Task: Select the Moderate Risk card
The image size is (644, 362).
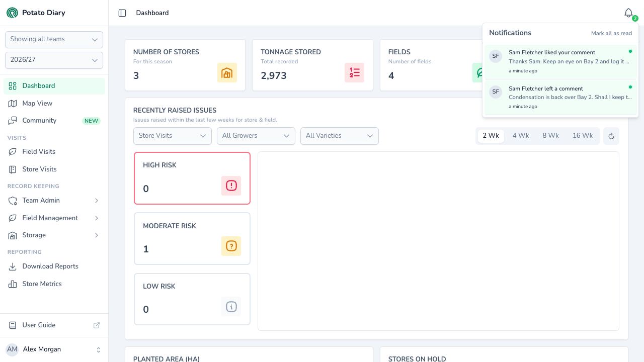Action: coord(192,238)
